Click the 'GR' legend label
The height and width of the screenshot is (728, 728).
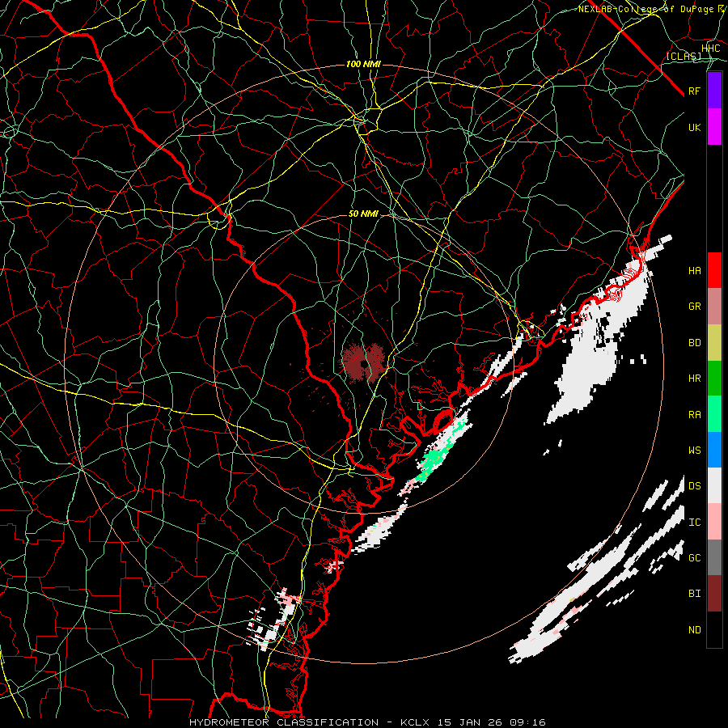tap(694, 307)
